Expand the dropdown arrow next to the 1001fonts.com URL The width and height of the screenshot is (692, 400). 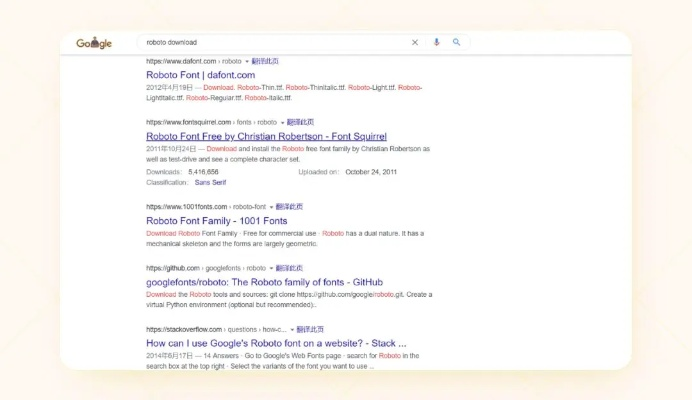pos(271,207)
